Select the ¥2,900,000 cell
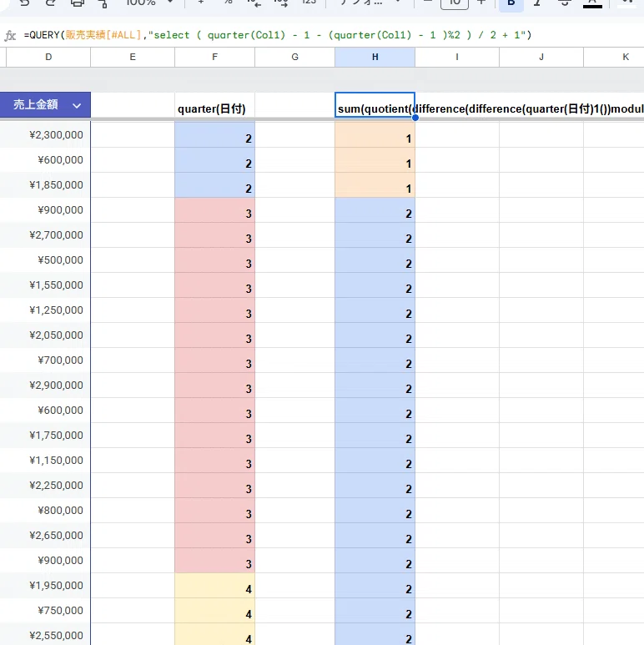 (45, 385)
